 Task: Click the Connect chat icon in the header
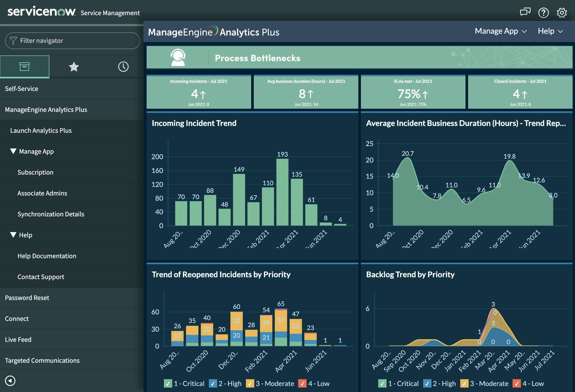pyautogui.click(x=525, y=12)
